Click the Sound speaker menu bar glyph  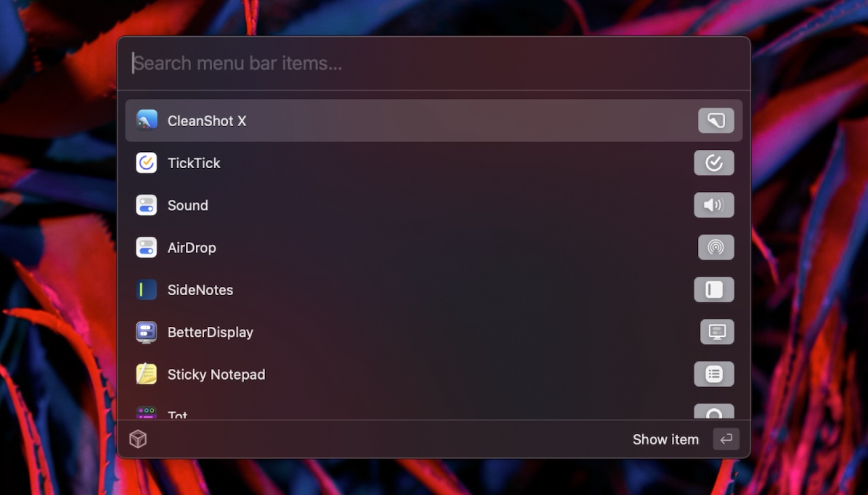click(714, 205)
